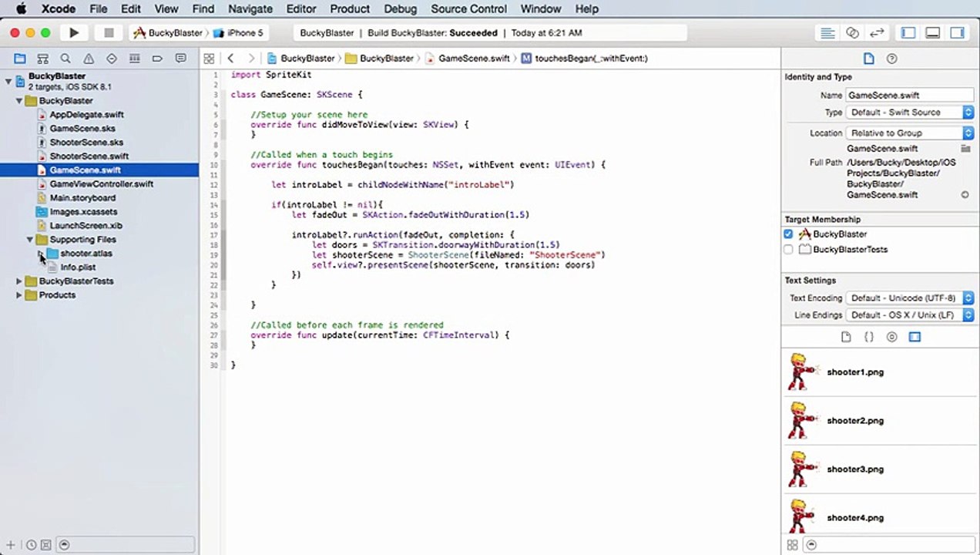980x555 pixels.
Task: Open the Find navigator
Action: pyautogui.click(x=65, y=59)
